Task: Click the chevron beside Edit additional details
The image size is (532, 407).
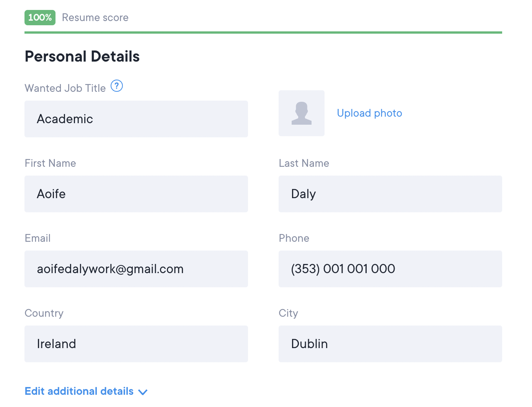Action: pos(143,392)
